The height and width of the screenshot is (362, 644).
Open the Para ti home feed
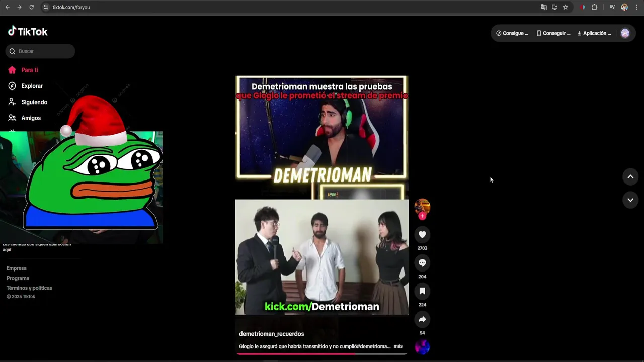pos(23,70)
